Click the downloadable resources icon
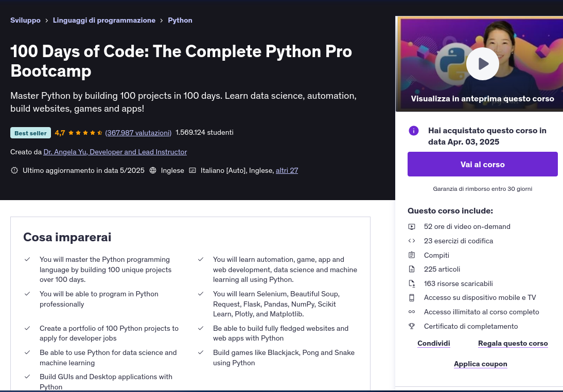 (412, 283)
